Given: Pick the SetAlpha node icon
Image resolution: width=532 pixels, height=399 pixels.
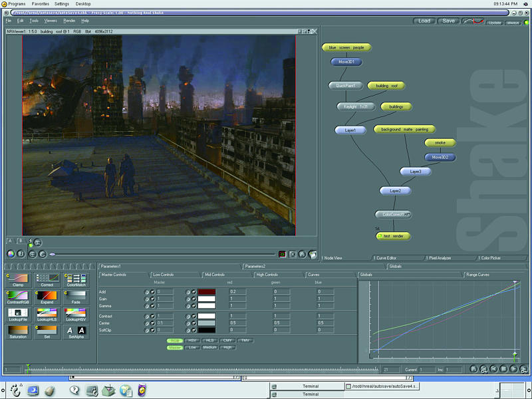Looking at the screenshot, I should coord(75,330).
